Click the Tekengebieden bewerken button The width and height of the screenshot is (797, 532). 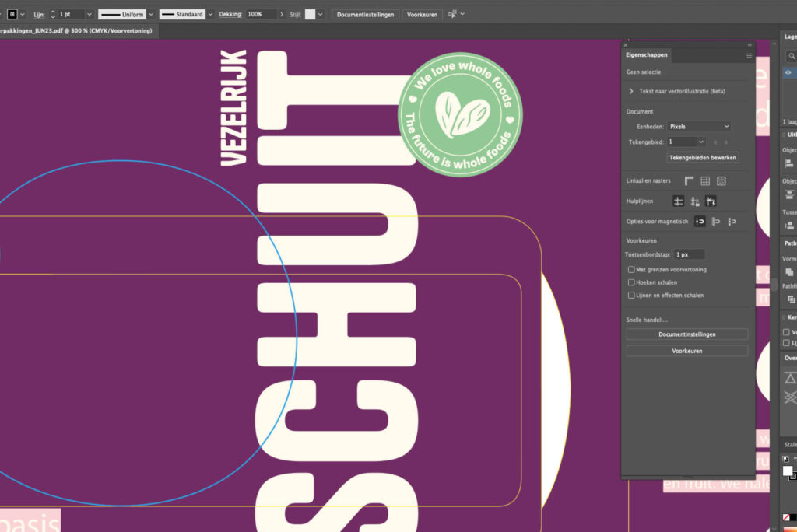[x=703, y=157]
